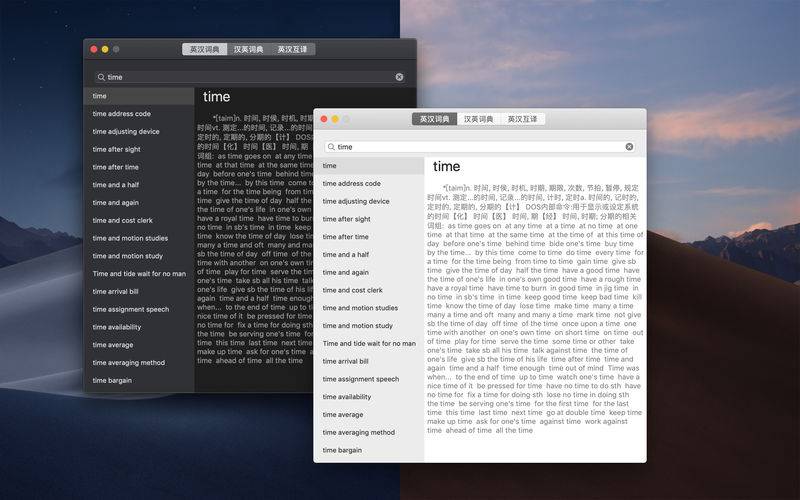The width and height of the screenshot is (800, 500).
Task: Close the dark window with red button
Action: point(94,49)
